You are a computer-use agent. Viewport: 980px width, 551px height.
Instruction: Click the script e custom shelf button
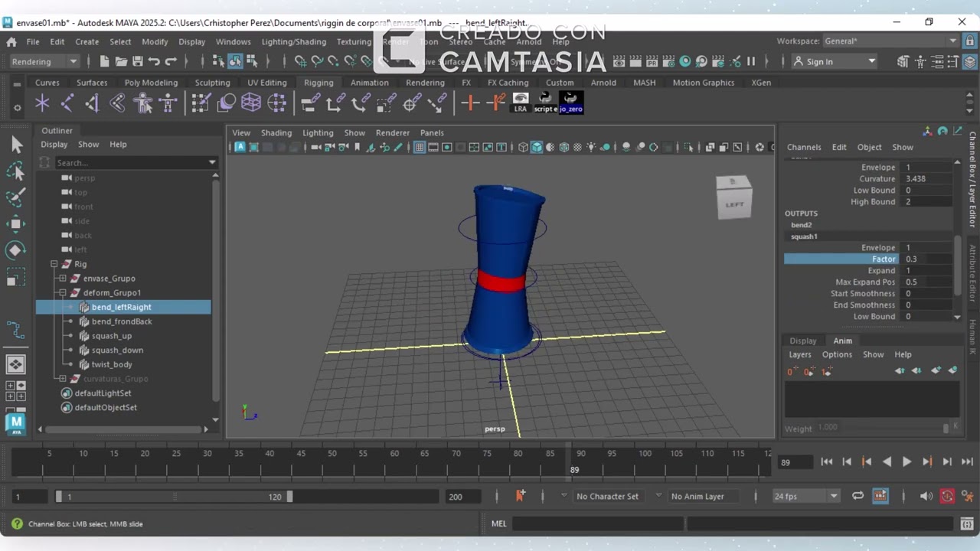pos(546,103)
